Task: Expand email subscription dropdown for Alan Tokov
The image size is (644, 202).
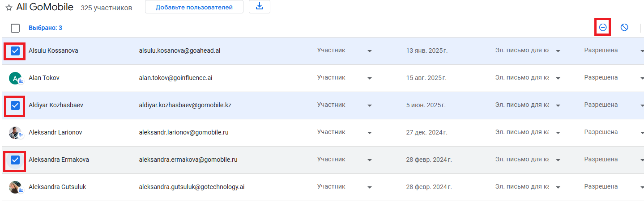Action: (558, 78)
